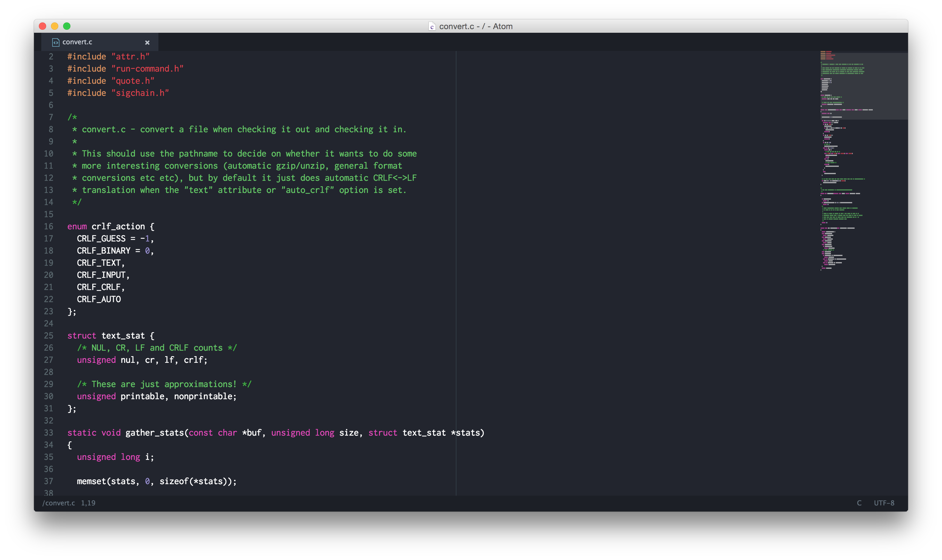
Task: Click the enum crlf_action line
Action: click(110, 226)
